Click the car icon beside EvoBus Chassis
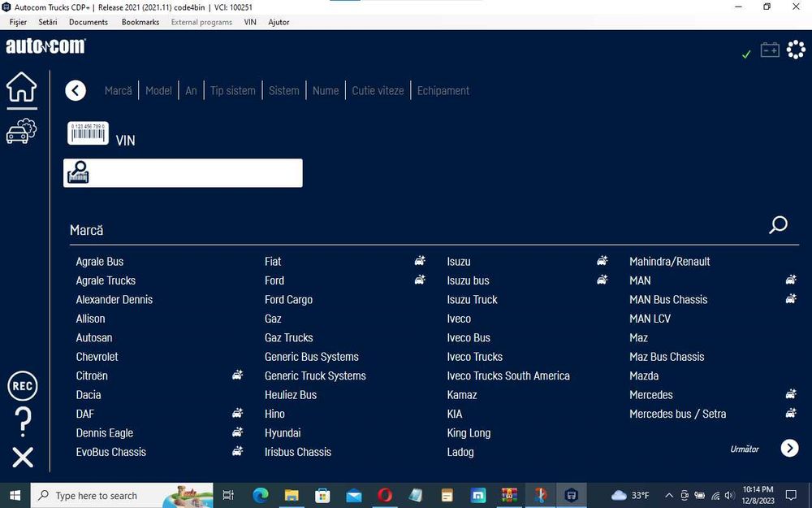The image size is (812, 508). coord(238,451)
